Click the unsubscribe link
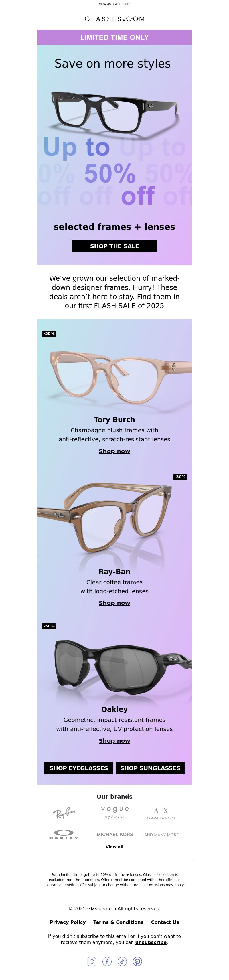 [151, 942]
